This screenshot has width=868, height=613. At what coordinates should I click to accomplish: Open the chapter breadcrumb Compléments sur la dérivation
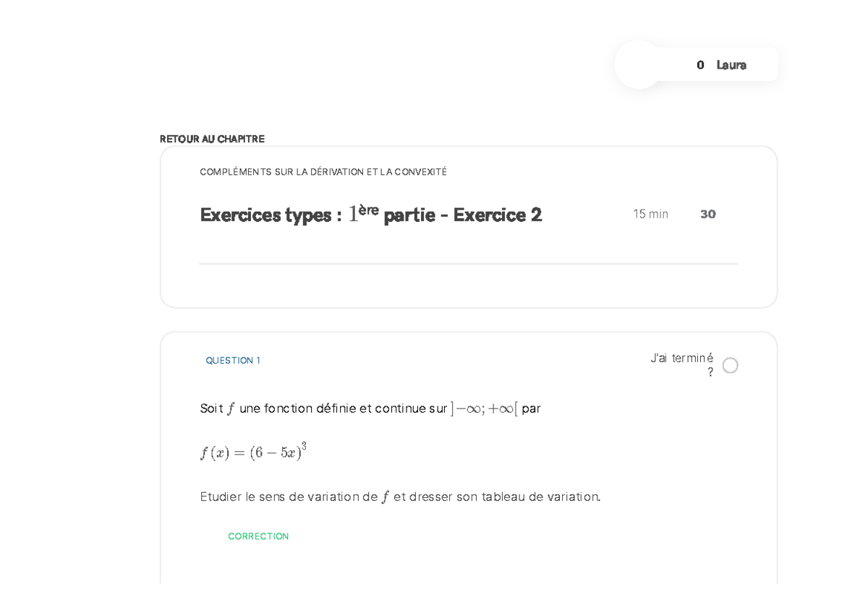(323, 171)
